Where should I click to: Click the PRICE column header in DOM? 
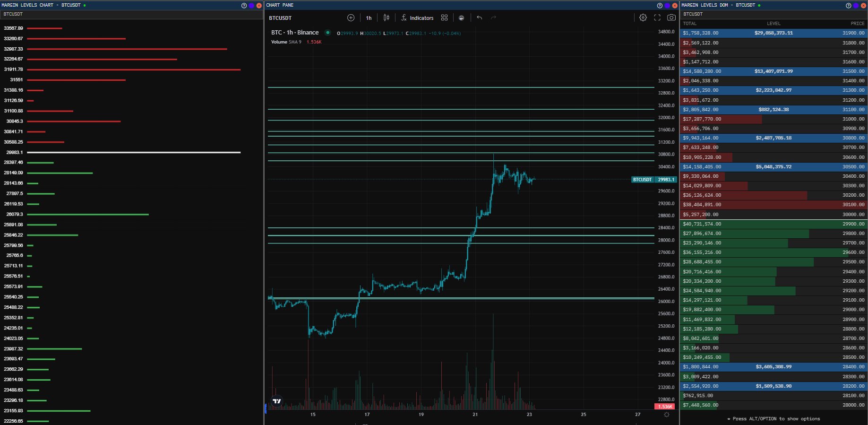(857, 24)
